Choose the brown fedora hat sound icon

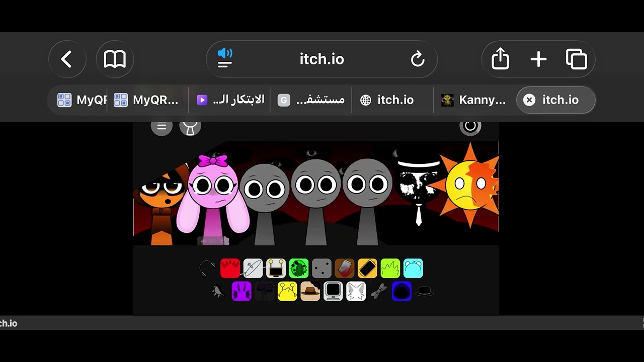pos(310,291)
